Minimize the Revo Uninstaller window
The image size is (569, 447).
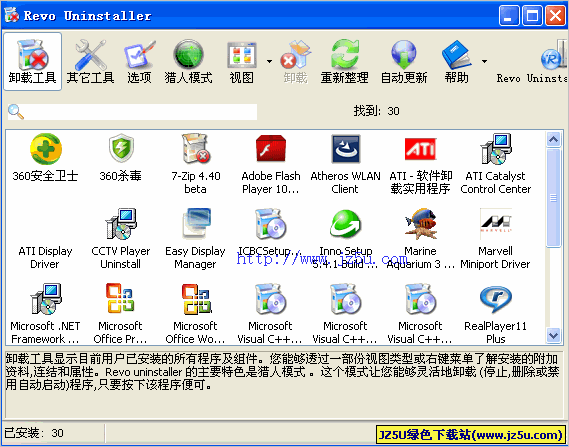click(508, 16)
